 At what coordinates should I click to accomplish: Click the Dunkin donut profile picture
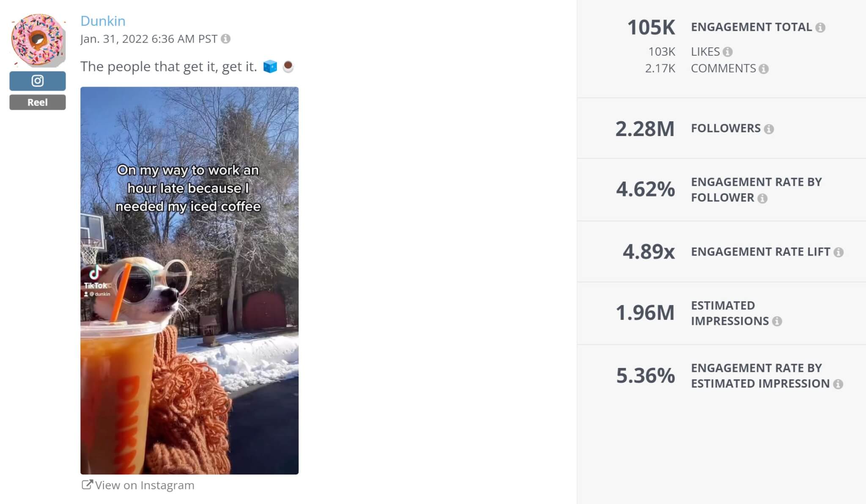(37, 40)
